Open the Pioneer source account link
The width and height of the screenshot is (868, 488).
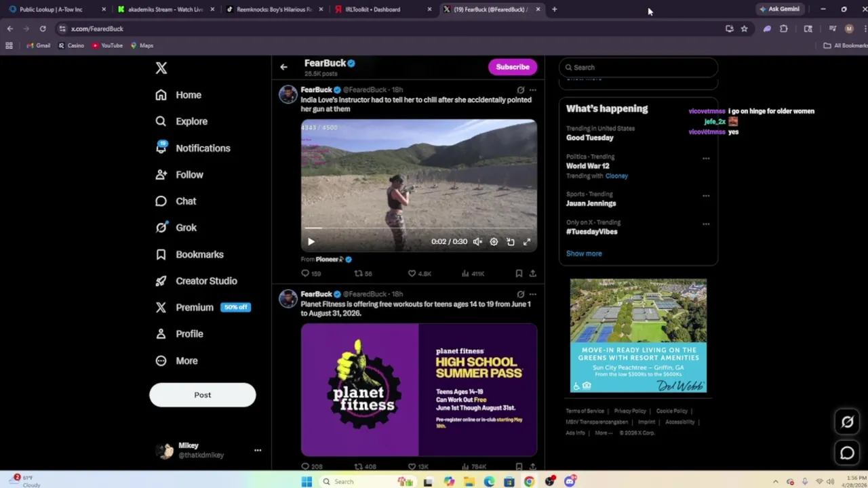point(333,259)
